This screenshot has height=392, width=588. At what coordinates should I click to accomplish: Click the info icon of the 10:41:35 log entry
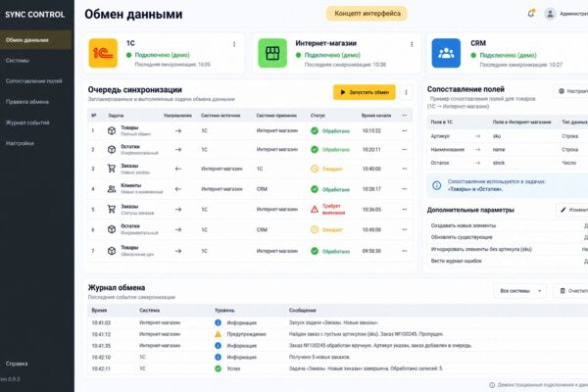click(x=218, y=346)
